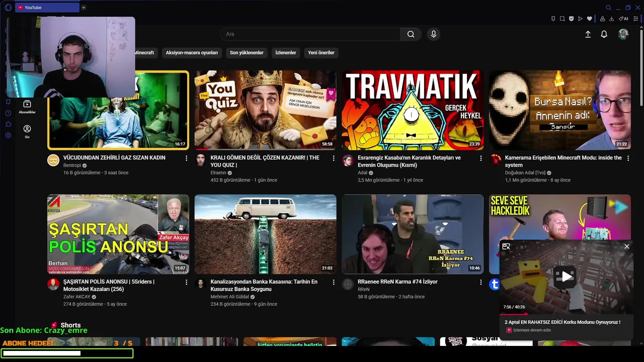The height and width of the screenshot is (362, 644).
Task: Open the browser ad-blocker shield icon
Action: tap(571, 19)
